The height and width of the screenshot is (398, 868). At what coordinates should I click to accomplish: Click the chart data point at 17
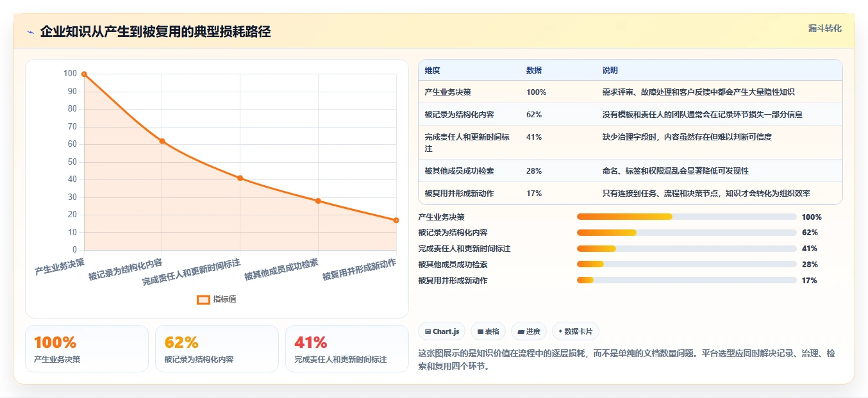[x=396, y=220]
